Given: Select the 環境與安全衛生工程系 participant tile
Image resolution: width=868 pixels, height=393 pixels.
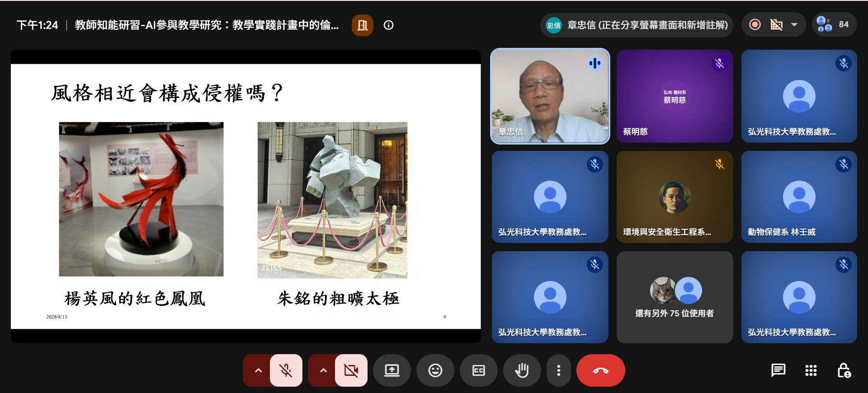Looking at the screenshot, I should [675, 197].
